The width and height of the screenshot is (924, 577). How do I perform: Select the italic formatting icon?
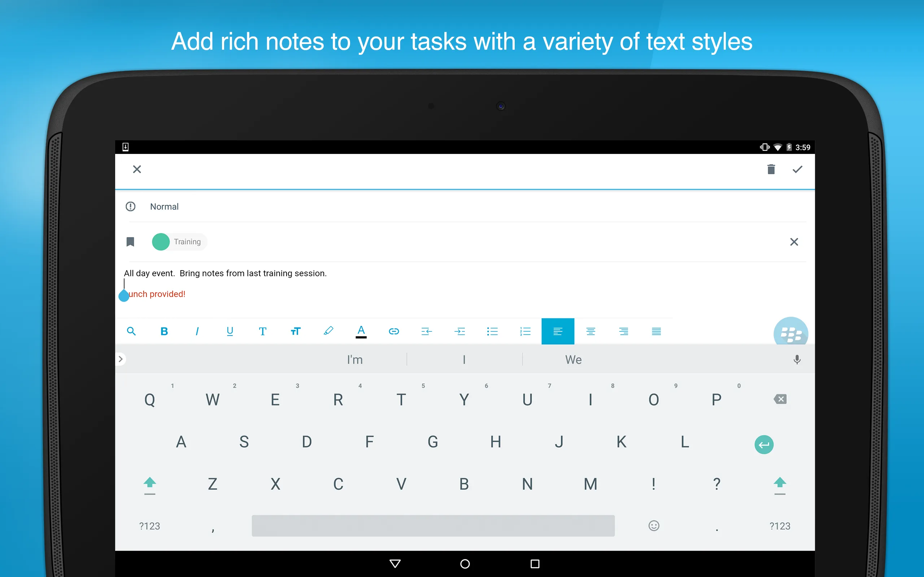coord(197,331)
